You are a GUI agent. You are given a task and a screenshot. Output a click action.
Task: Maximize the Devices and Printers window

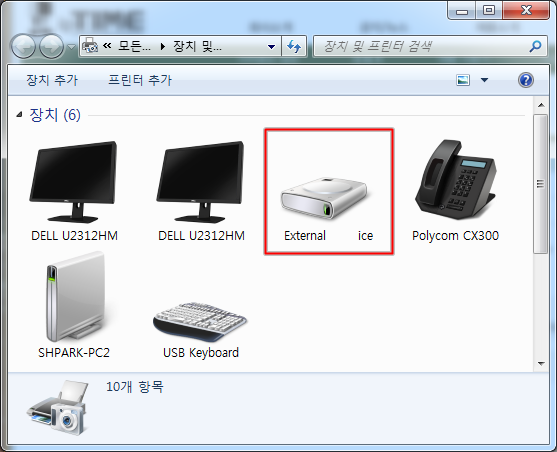(x=488, y=11)
